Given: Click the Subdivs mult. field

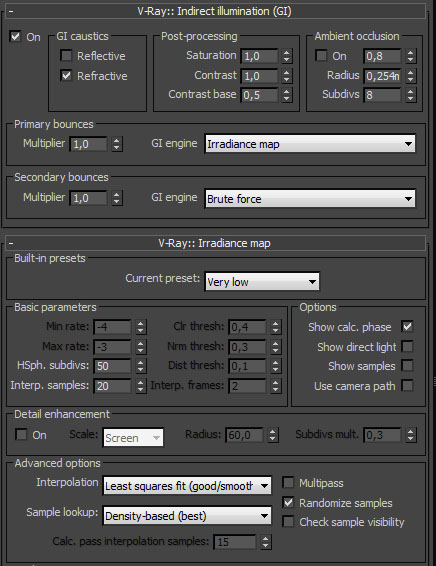Looking at the screenshot, I should click(x=382, y=435).
